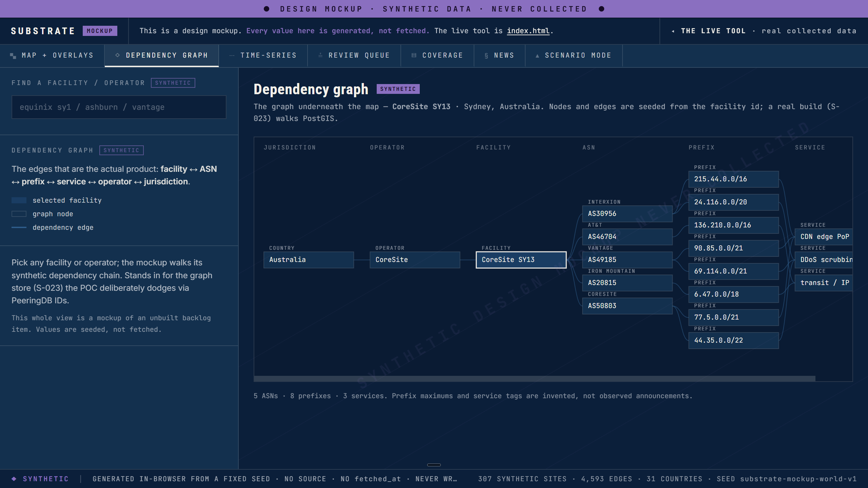Click the Time-Series tab icon
Viewport: 868px width, 488px height.
click(232, 55)
